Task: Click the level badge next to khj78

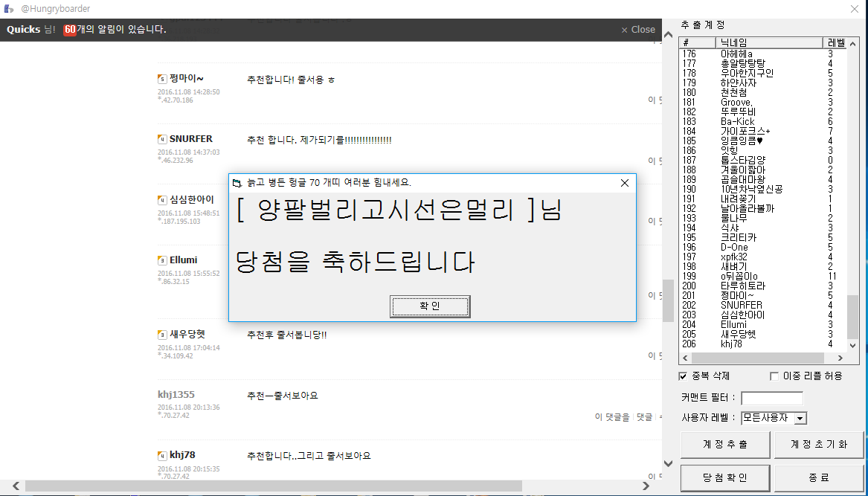Action: [x=162, y=456]
